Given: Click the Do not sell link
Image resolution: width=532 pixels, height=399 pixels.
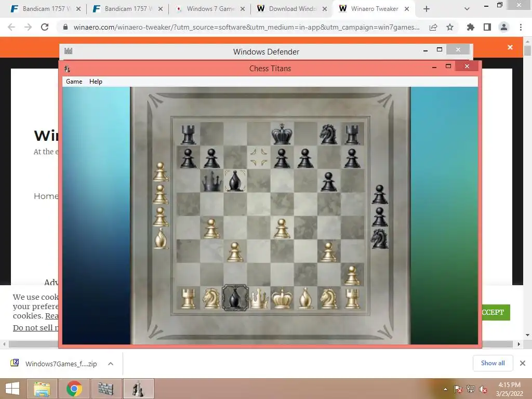Looking at the screenshot, I should [36, 328].
